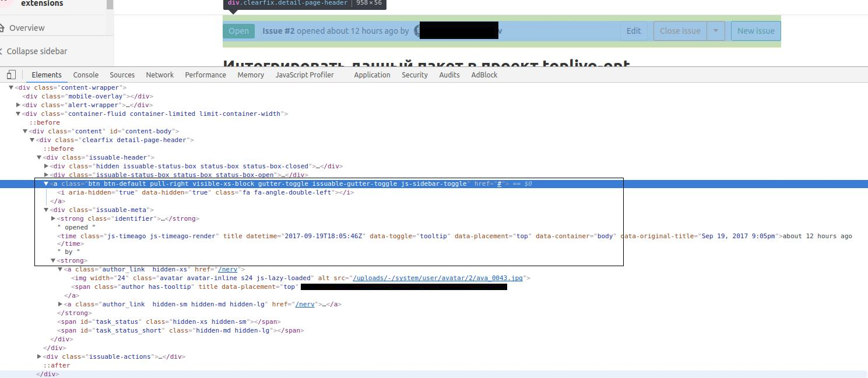The width and height of the screenshot is (868, 378).
Task: Switch to the Application tab
Action: point(372,75)
